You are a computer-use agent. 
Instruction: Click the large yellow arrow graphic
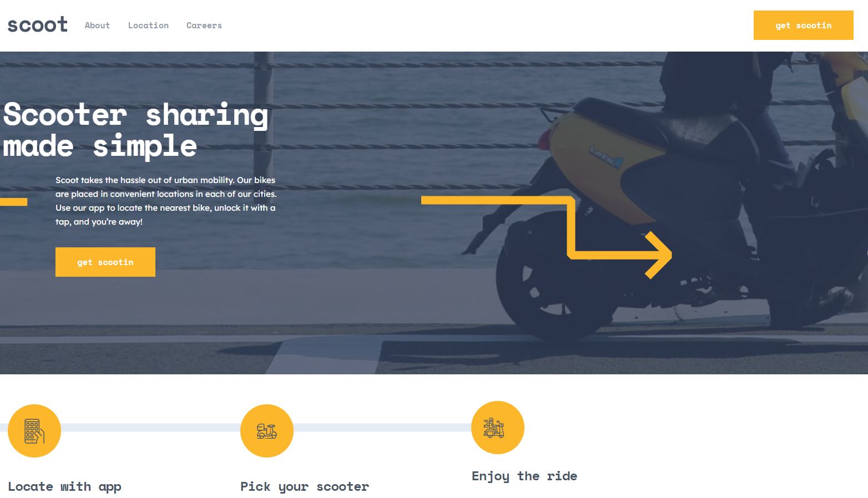pyautogui.click(x=547, y=237)
